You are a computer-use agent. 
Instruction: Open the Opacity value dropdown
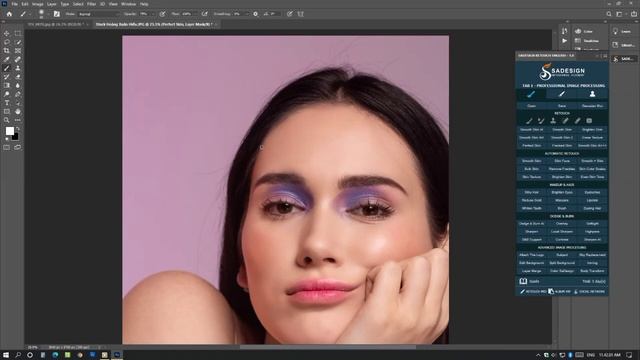153,14
